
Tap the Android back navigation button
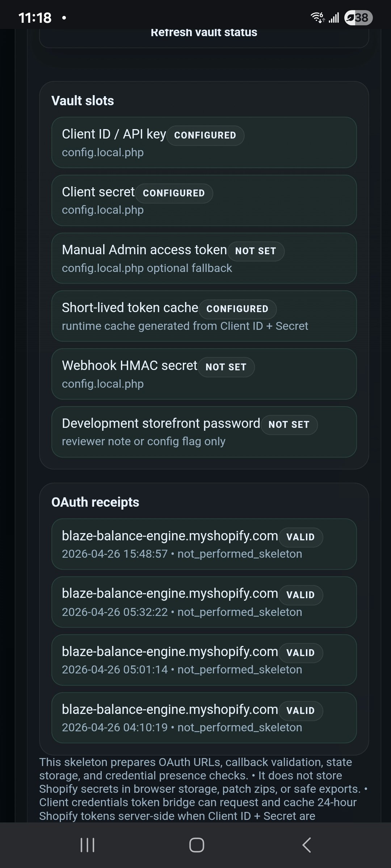coord(305,846)
